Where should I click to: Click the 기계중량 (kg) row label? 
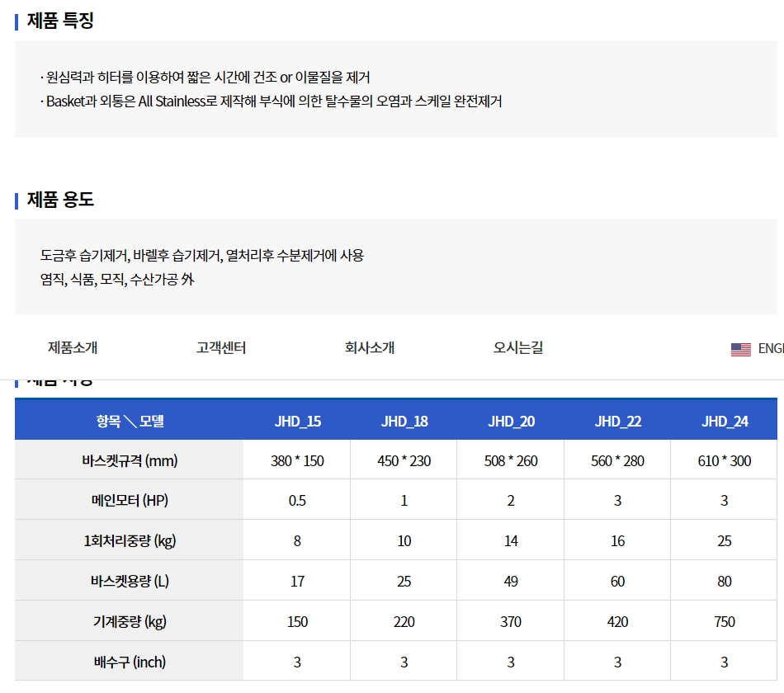tap(130, 621)
